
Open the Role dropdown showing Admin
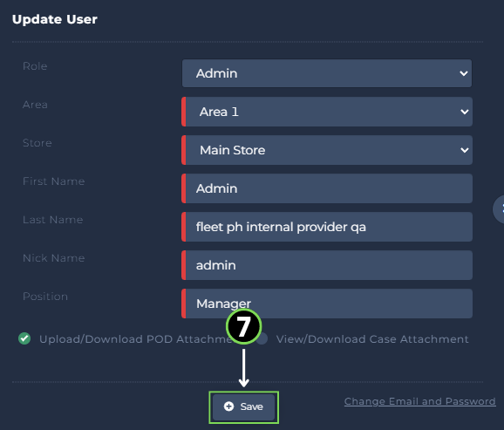pos(327,73)
